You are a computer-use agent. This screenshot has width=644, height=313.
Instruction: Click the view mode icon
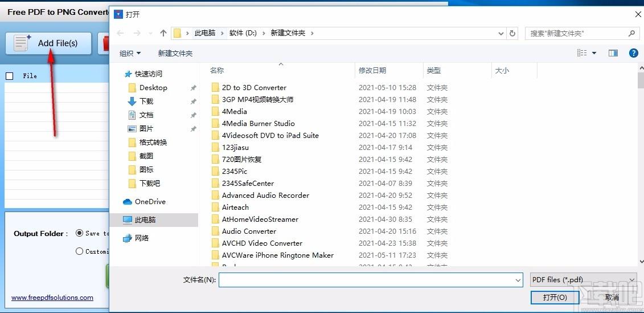point(582,53)
